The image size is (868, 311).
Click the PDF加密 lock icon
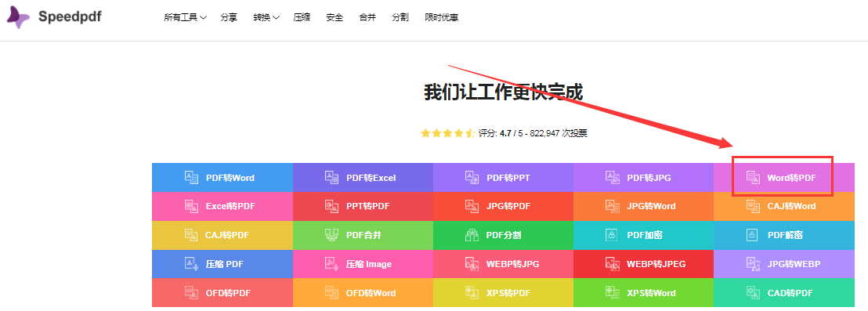613,235
